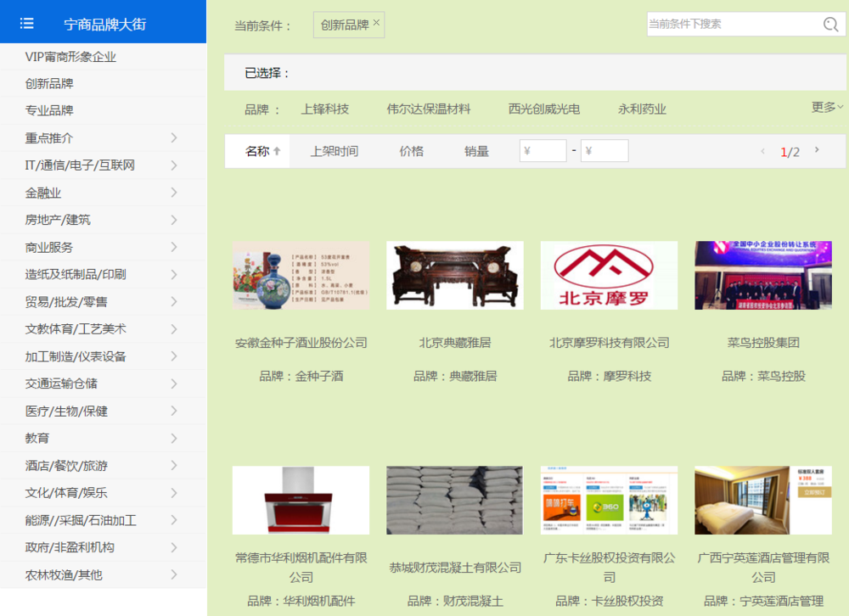Open 广东卡丝股权投资有限公司 link
The height and width of the screenshot is (616, 849).
(x=609, y=568)
